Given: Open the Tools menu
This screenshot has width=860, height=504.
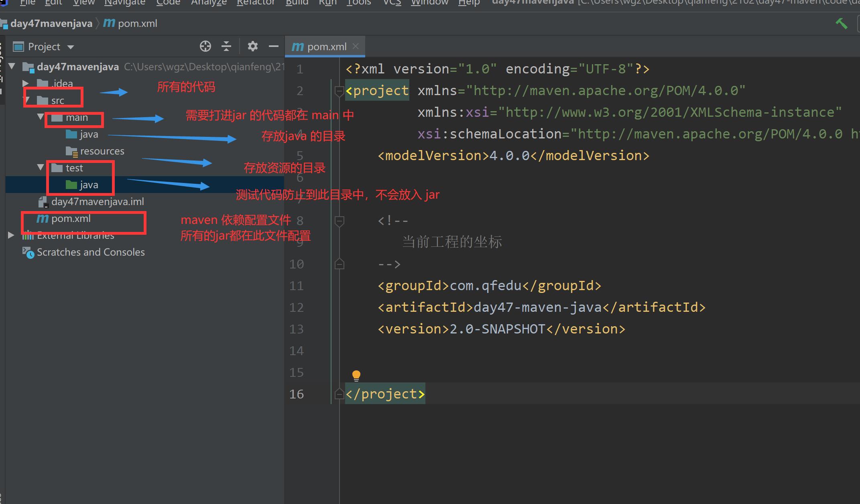Looking at the screenshot, I should [x=359, y=3].
